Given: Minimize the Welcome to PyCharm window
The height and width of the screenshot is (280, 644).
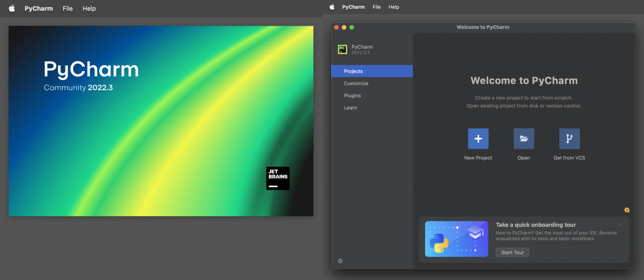Looking at the screenshot, I should (x=344, y=27).
